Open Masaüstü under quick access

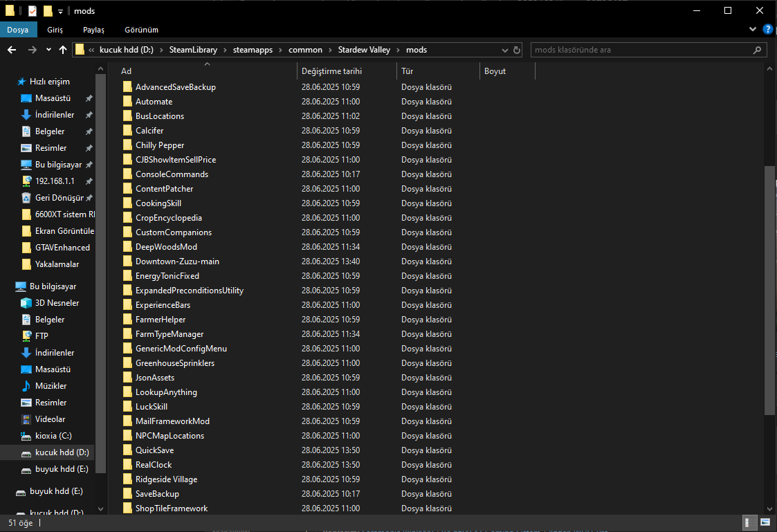(53, 98)
